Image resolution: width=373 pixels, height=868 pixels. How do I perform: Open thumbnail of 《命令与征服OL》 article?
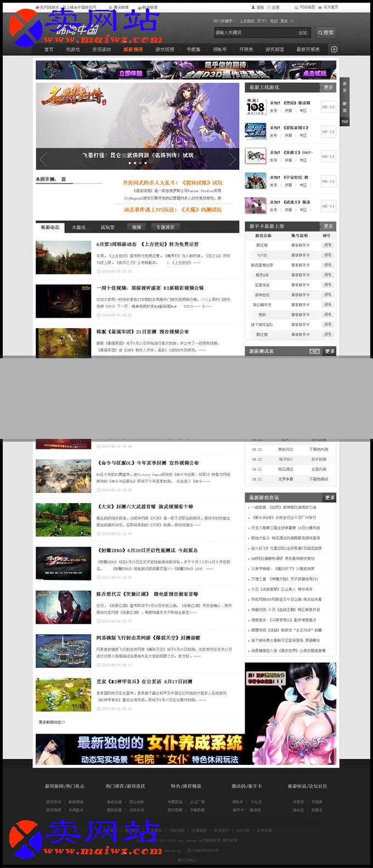click(64, 476)
